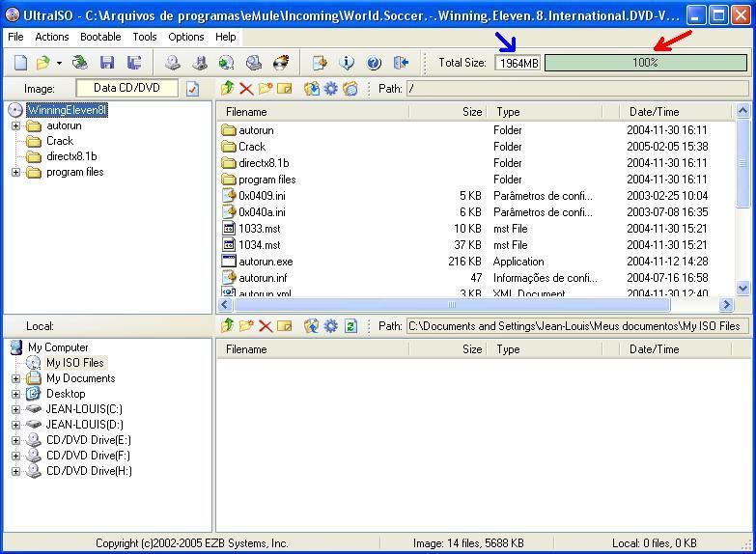Click the image Path field showing /
756x554 pixels.
tap(577, 89)
